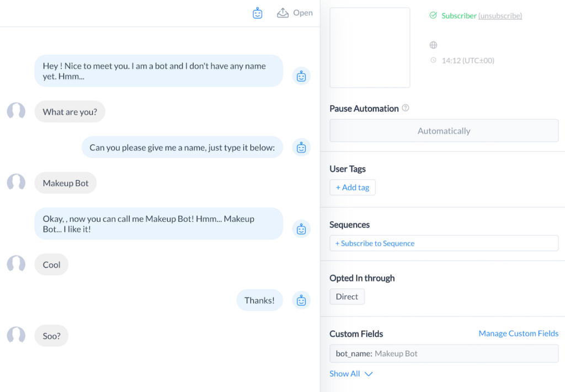Click the avatar next to the Soo message

pyautogui.click(x=16, y=335)
